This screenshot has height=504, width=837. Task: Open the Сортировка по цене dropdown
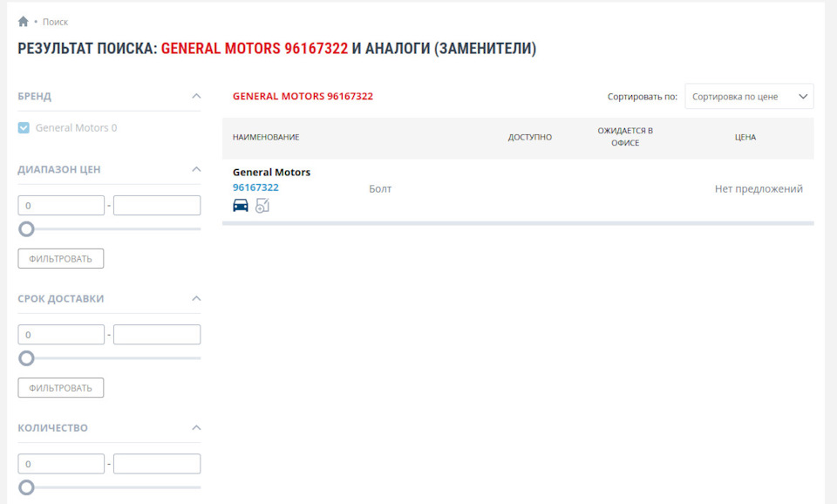tap(749, 97)
